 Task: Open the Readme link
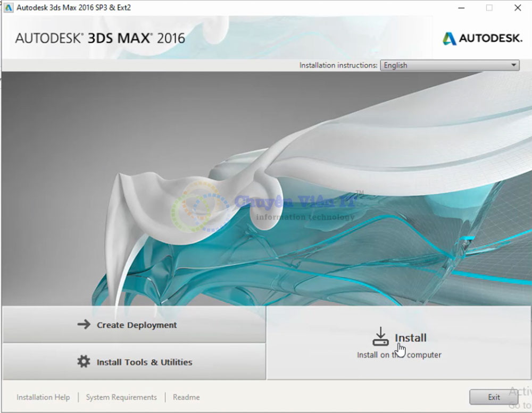pos(186,397)
